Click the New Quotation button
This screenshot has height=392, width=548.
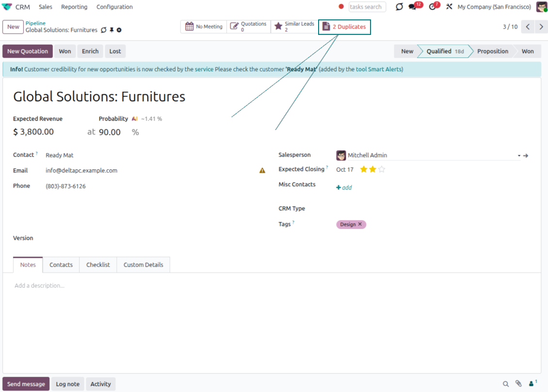click(x=28, y=51)
